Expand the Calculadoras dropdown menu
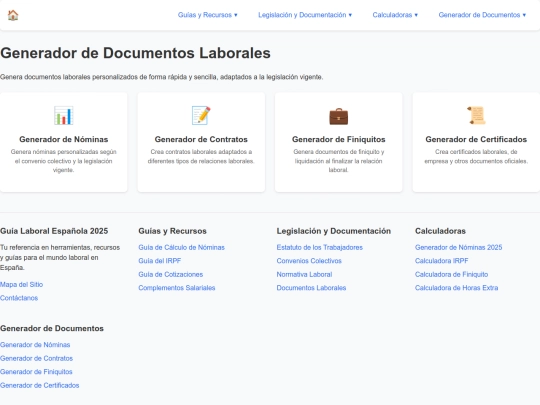The width and height of the screenshot is (540, 405). pos(395,15)
